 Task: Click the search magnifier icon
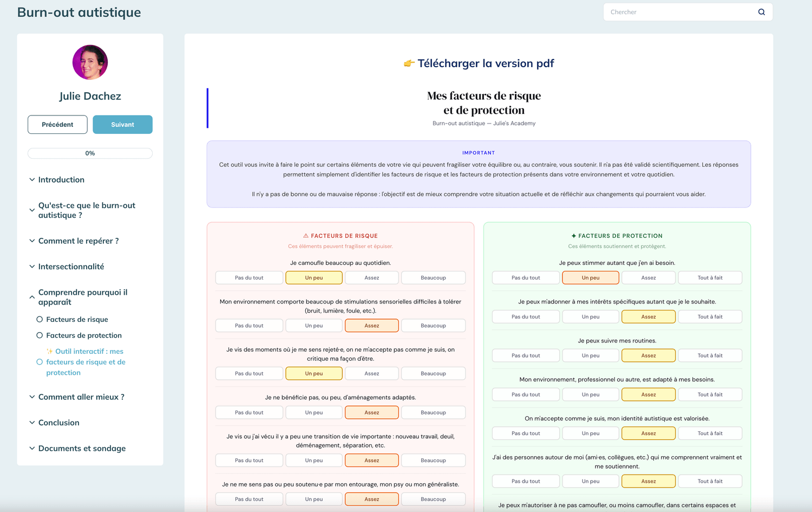(x=761, y=12)
